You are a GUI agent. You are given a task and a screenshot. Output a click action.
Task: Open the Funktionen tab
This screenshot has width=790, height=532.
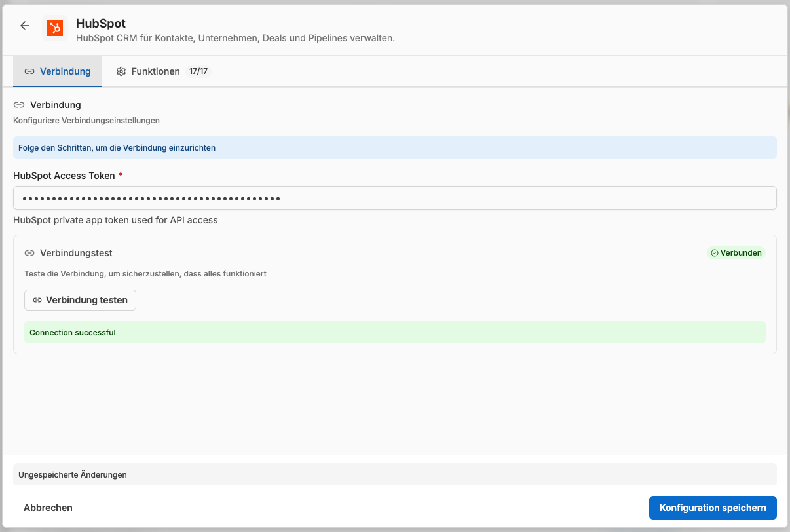pyautogui.click(x=163, y=71)
